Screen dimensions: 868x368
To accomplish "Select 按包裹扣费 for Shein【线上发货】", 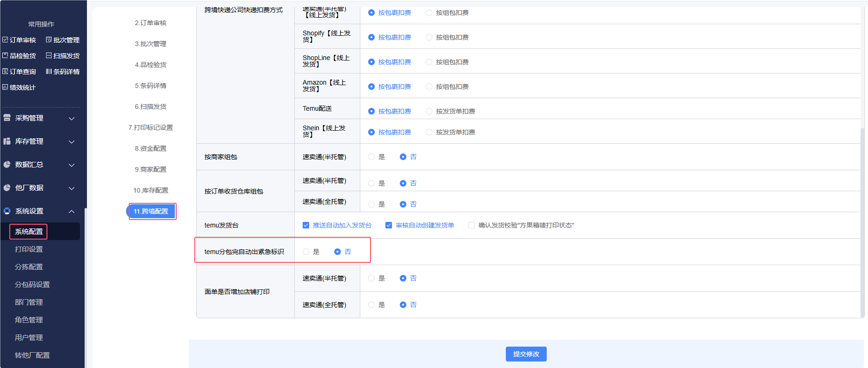I will 371,132.
